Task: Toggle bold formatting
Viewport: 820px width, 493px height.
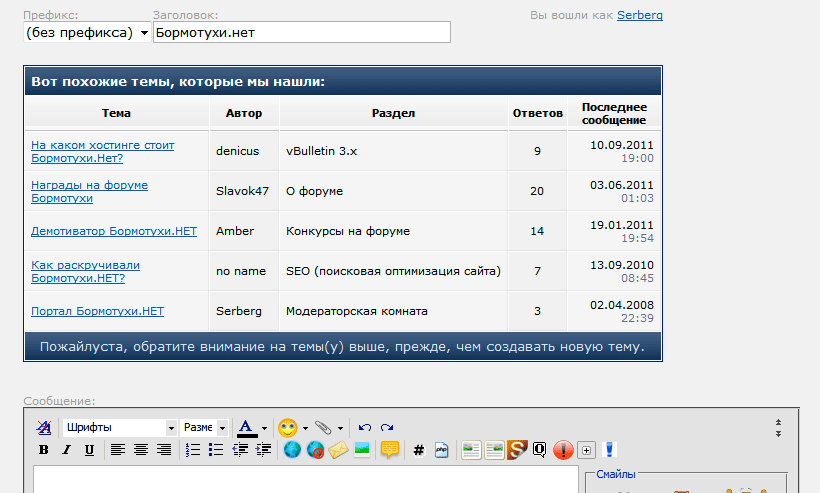Action: click(43, 450)
